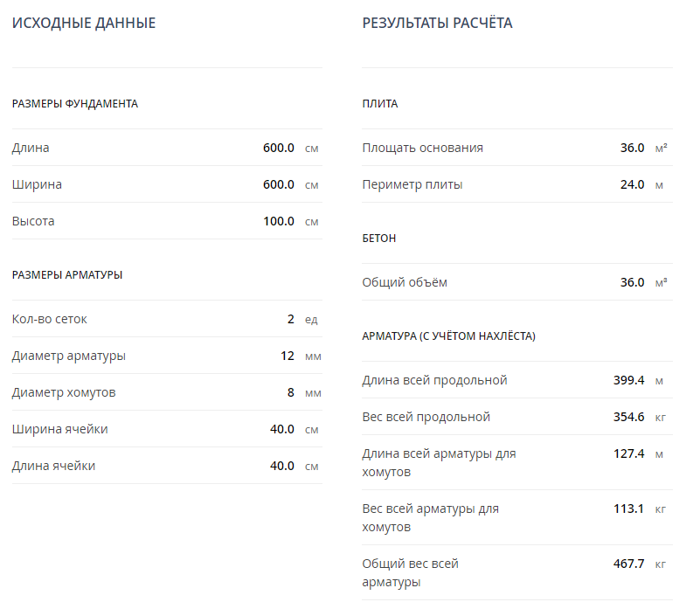Select the Вес всей продольной value 354.6
This screenshot has width=700, height=609.
tap(628, 417)
